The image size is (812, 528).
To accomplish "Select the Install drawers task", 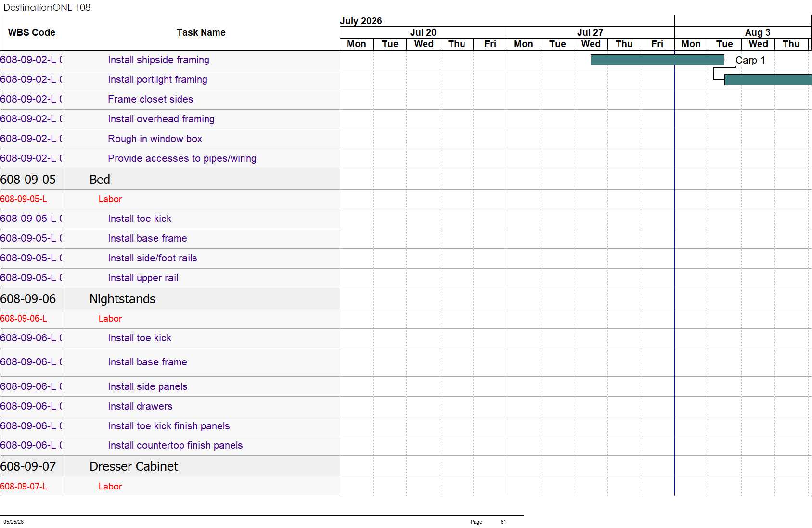I will pos(140,407).
